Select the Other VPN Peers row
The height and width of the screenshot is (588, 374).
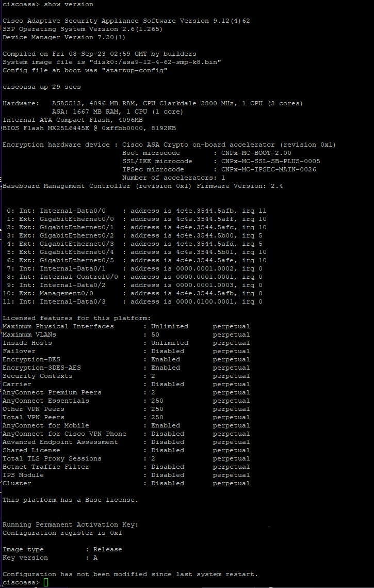point(126,409)
